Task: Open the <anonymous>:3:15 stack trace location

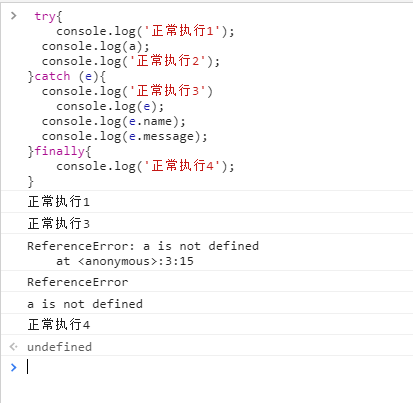Action: 136,261
